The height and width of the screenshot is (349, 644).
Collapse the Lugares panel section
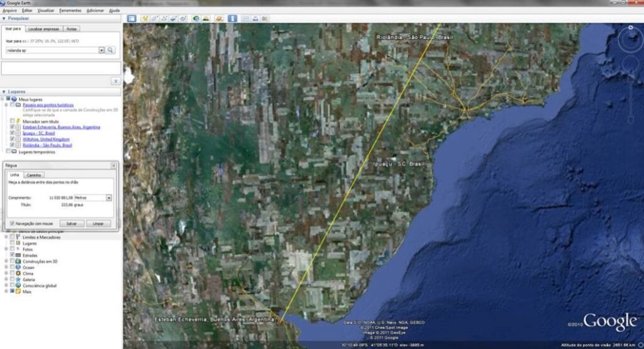coord(4,91)
